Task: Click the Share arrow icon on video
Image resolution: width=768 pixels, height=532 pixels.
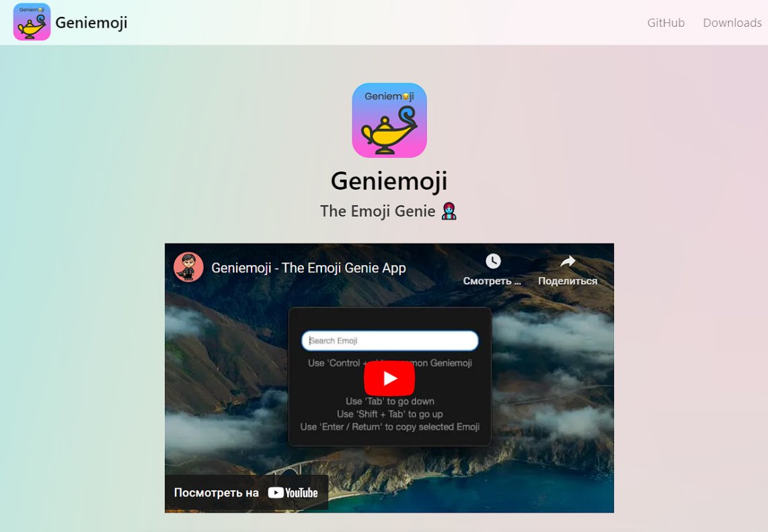Action: pyautogui.click(x=568, y=261)
